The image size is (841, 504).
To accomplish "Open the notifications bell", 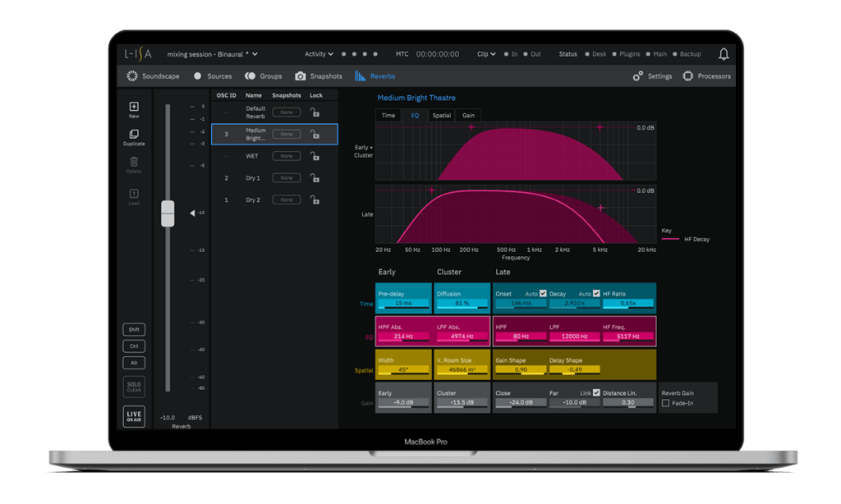I will pyautogui.click(x=724, y=53).
